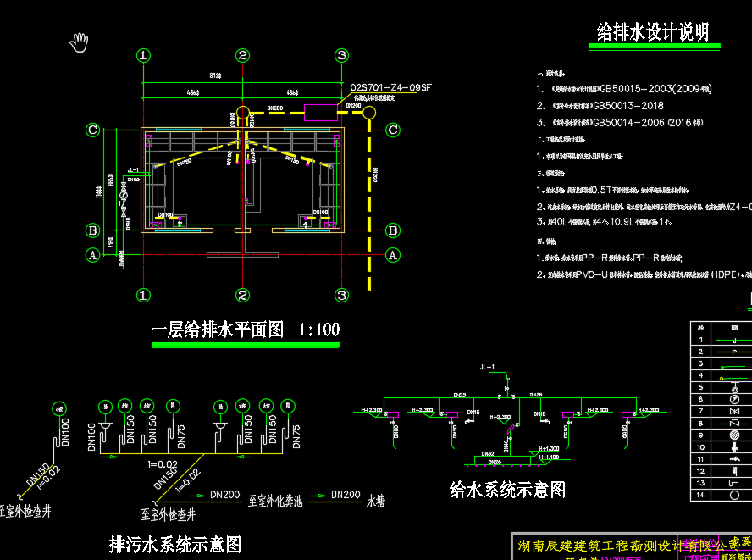
Task: Select manhole circle above grid line 2
Action: pyautogui.click(x=243, y=113)
